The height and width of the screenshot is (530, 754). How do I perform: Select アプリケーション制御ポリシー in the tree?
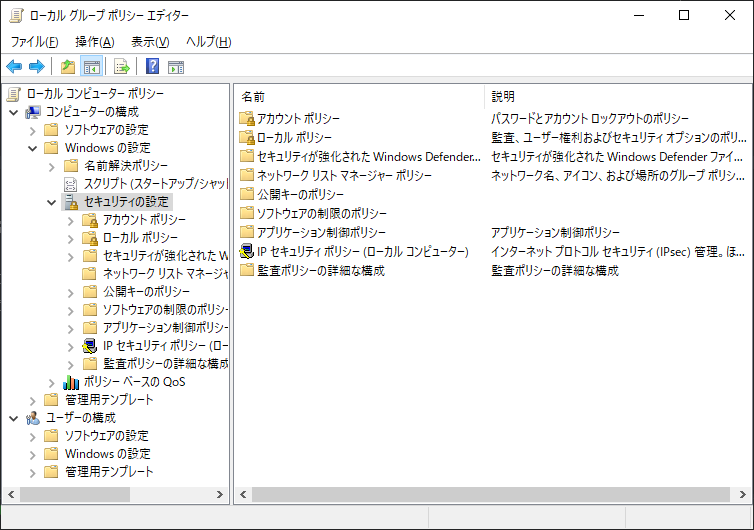point(165,328)
